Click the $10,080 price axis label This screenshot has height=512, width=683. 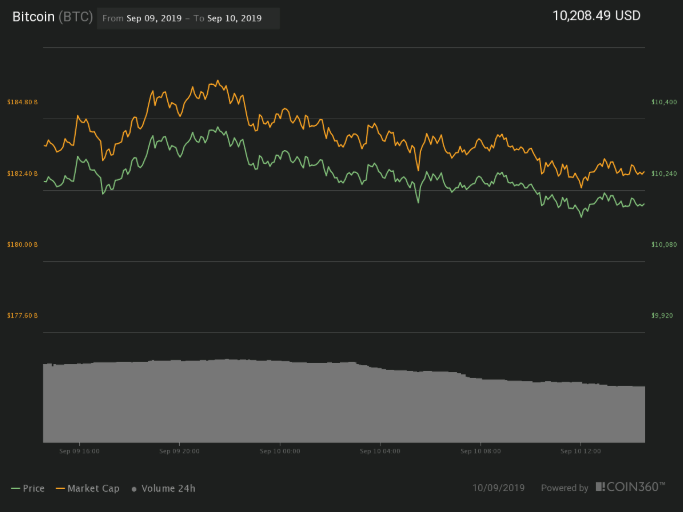pos(664,245)
